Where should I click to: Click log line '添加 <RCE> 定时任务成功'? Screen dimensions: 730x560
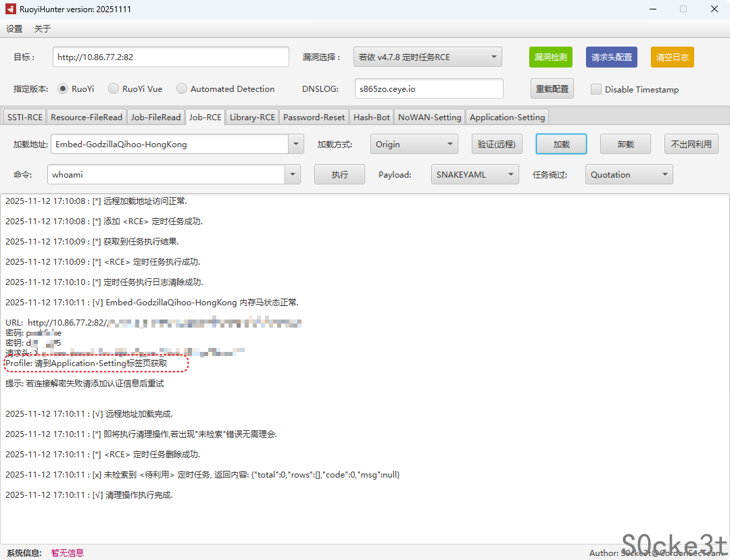click(104, 222)
